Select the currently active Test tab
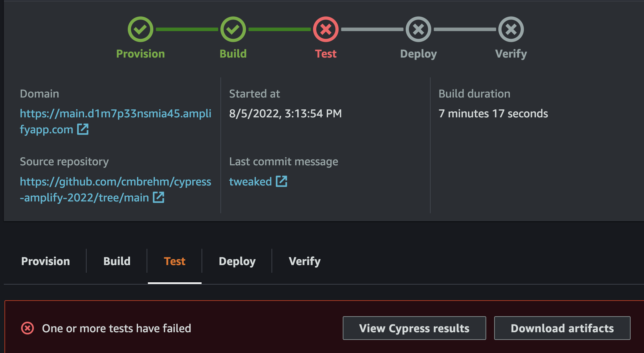This screenshot has height=353, width=644. (174, 261)
